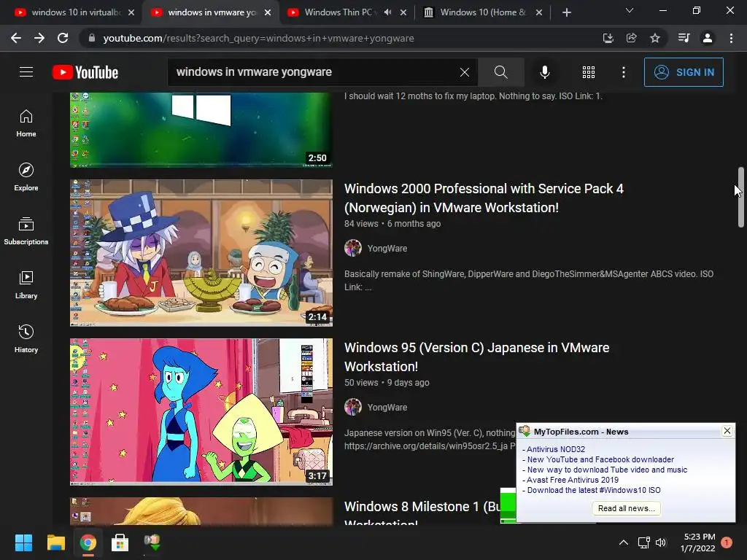747x560 pixels.
Task: Open the tab search dropdown chevron
Action: coord(630,10)
